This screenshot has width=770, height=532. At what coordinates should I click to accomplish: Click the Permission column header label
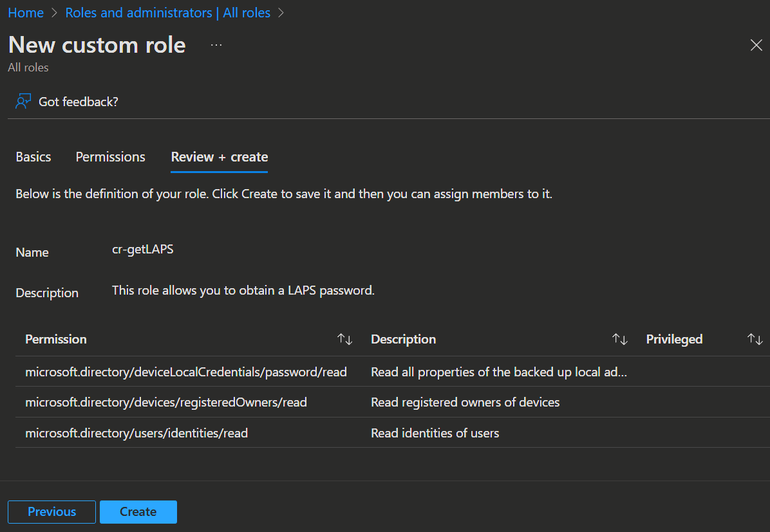[x=56, y=339]
